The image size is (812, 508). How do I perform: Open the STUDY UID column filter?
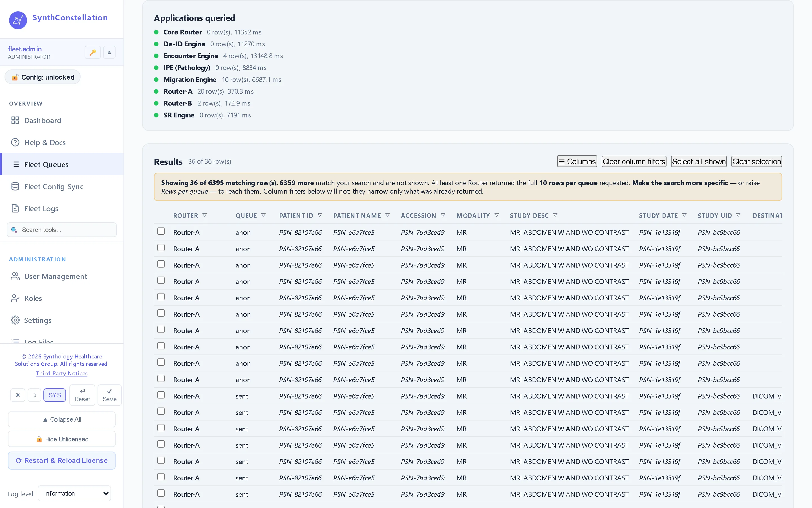[738, 215]
